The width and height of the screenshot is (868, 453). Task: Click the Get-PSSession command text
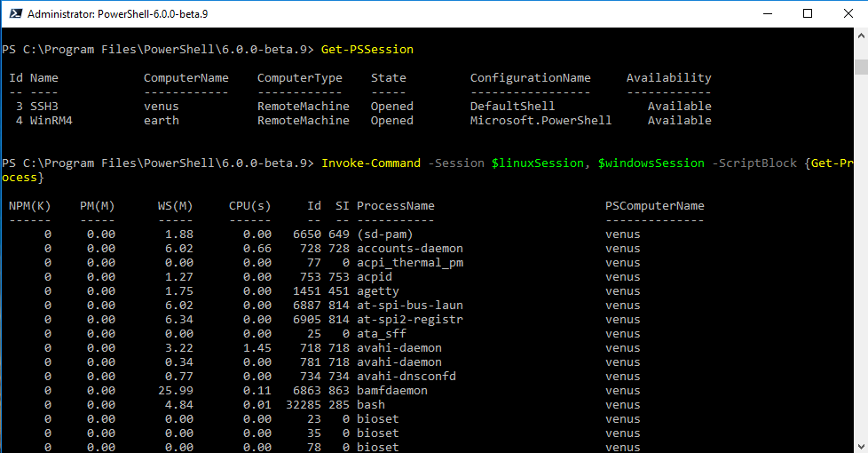pos(367,49)
